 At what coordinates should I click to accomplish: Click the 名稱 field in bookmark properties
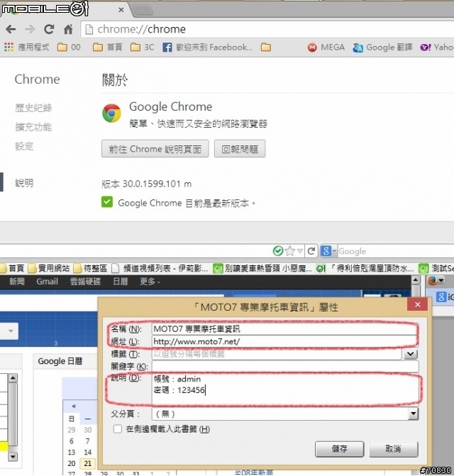(285, 328)
